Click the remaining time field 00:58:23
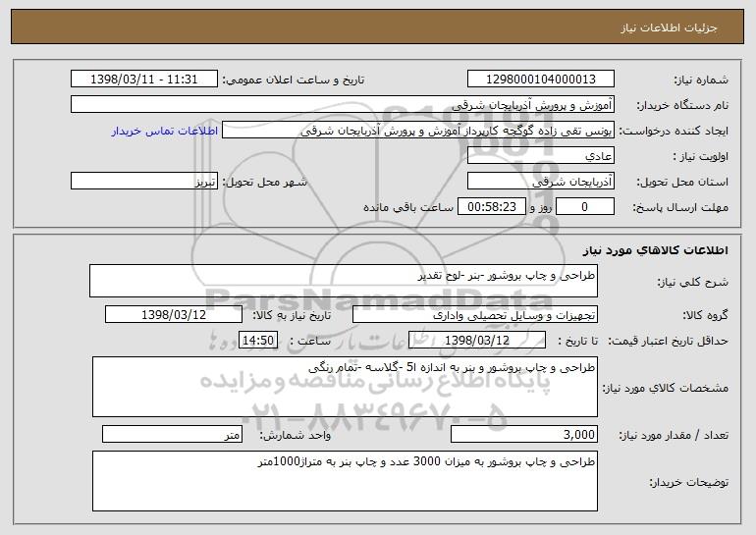756x535 pixels. [491, 207]
